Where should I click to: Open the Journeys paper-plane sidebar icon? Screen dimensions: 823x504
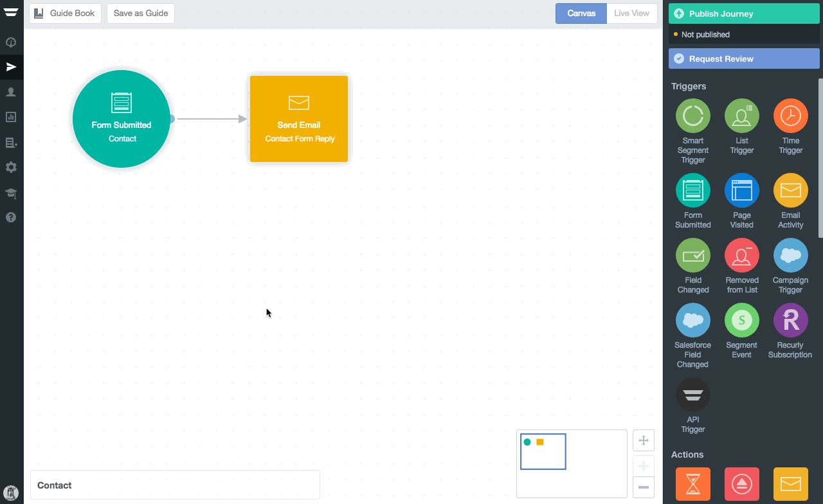click(11, 67)
